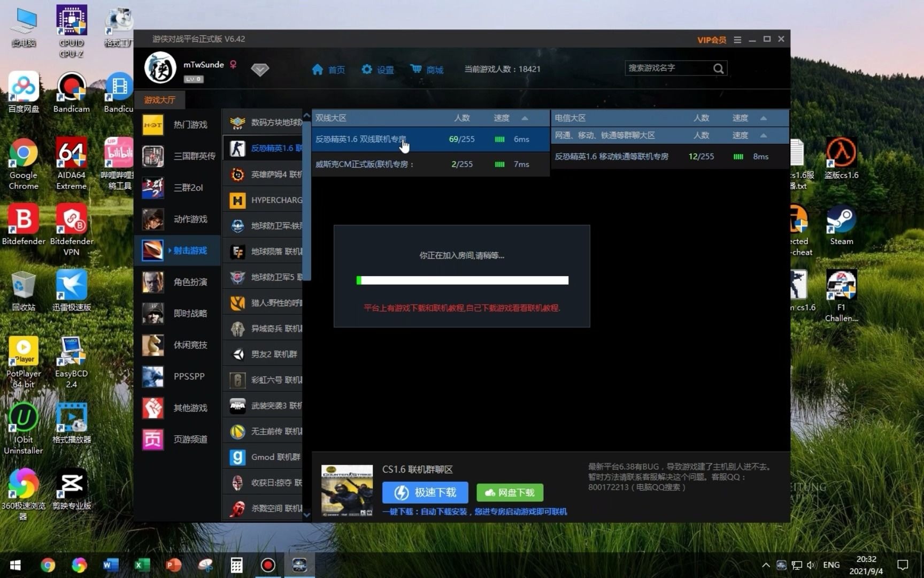Open Calculator from the taskbar
The image size is (924, 578).
coord(236,565)
